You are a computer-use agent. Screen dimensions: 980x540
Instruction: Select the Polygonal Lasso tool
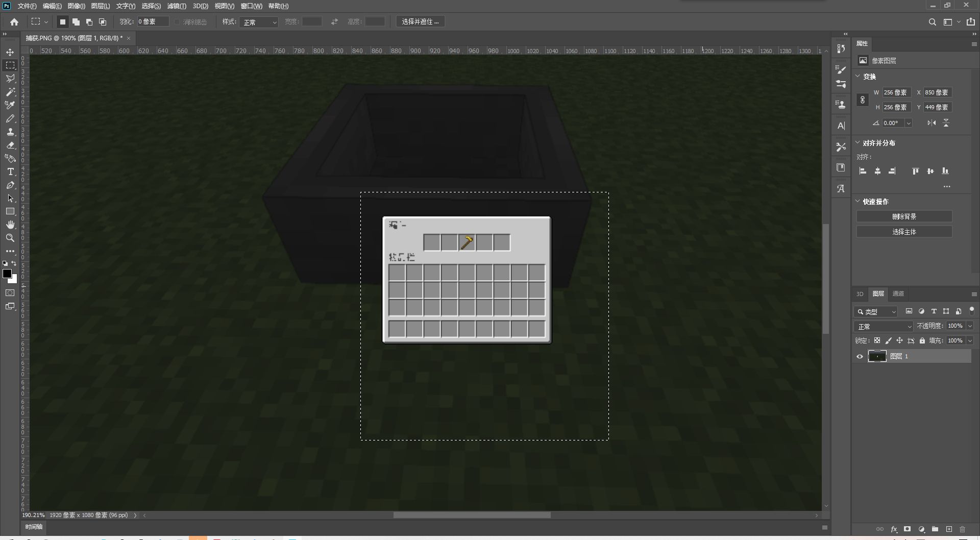click(10, 79)
